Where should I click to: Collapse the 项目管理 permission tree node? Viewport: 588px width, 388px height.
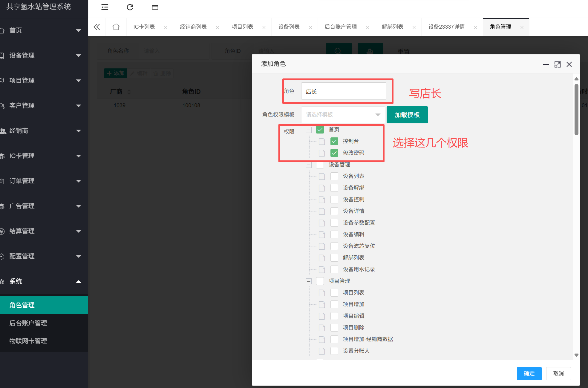tap(309, 281)
